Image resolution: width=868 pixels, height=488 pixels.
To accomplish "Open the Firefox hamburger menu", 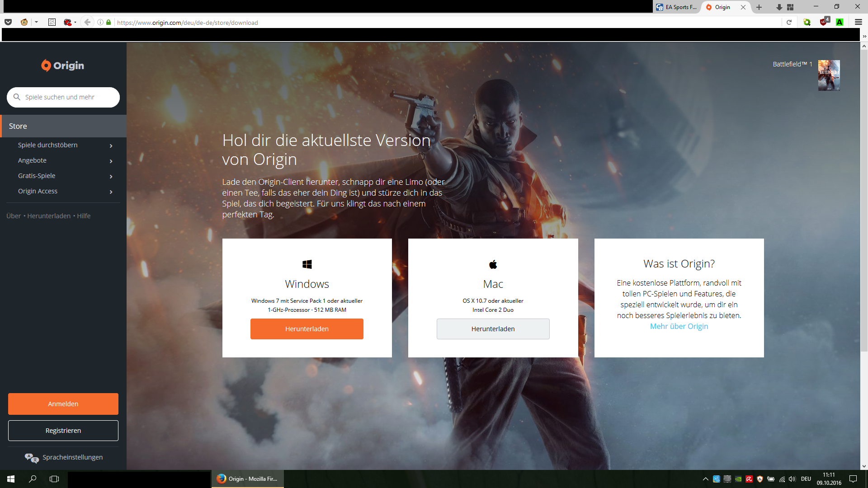I will (x=858, y=22).
